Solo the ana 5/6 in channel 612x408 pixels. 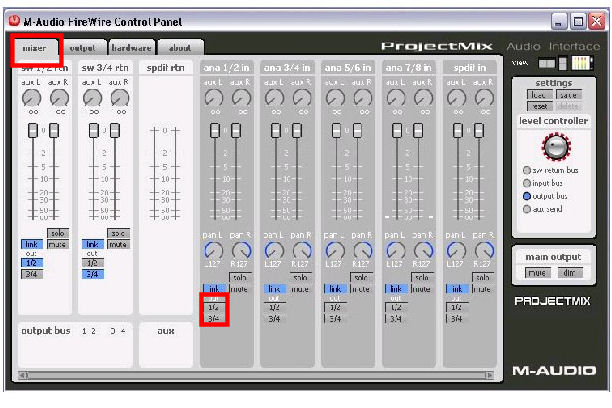tap(359, 277)
